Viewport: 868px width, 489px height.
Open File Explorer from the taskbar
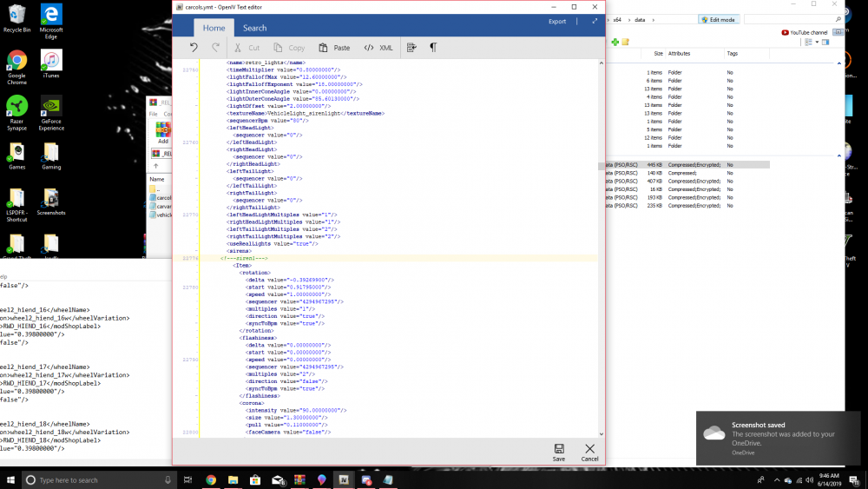[x=233, y=479]
